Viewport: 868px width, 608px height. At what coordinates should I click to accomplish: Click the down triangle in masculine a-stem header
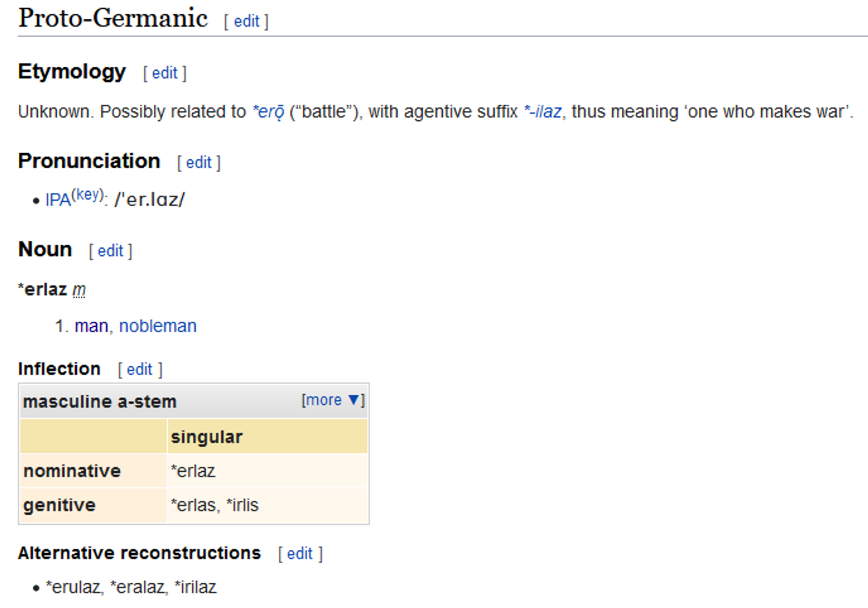coord(354,399)
